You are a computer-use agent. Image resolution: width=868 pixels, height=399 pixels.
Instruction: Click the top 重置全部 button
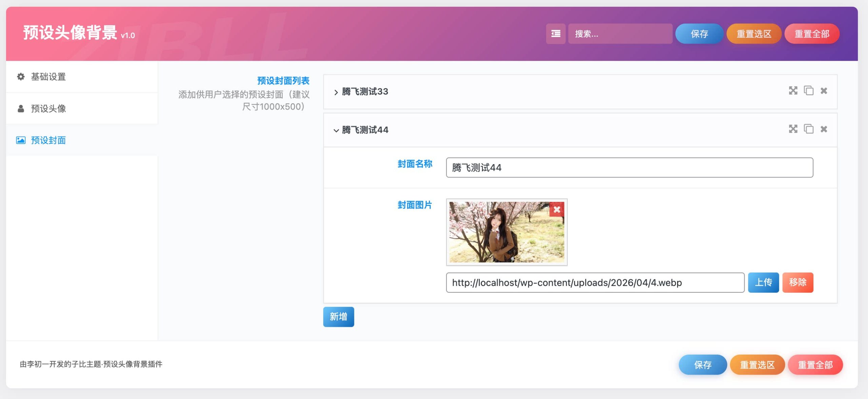[812, 34]
